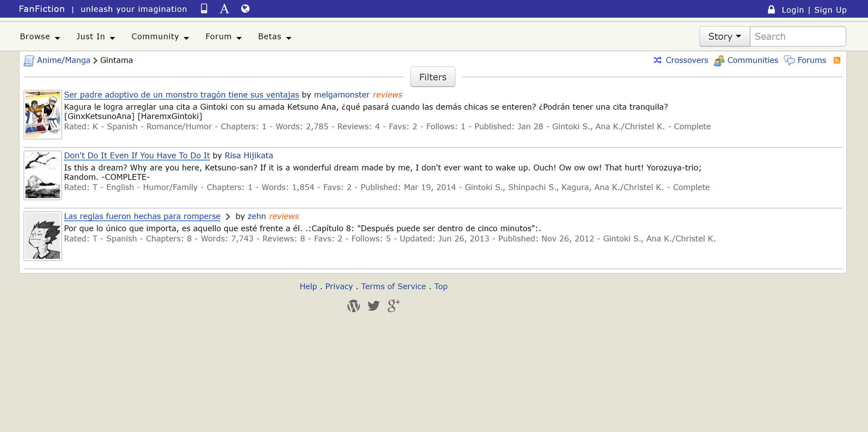Click the chapter arrow beside Las reglas story

point(228,217)
